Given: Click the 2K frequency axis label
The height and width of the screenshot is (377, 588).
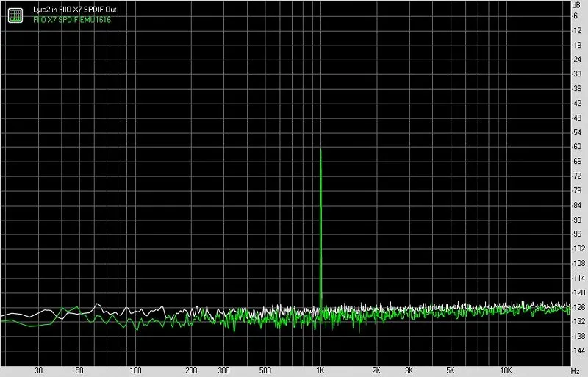Looking at the screenshot, I should 376,370.
